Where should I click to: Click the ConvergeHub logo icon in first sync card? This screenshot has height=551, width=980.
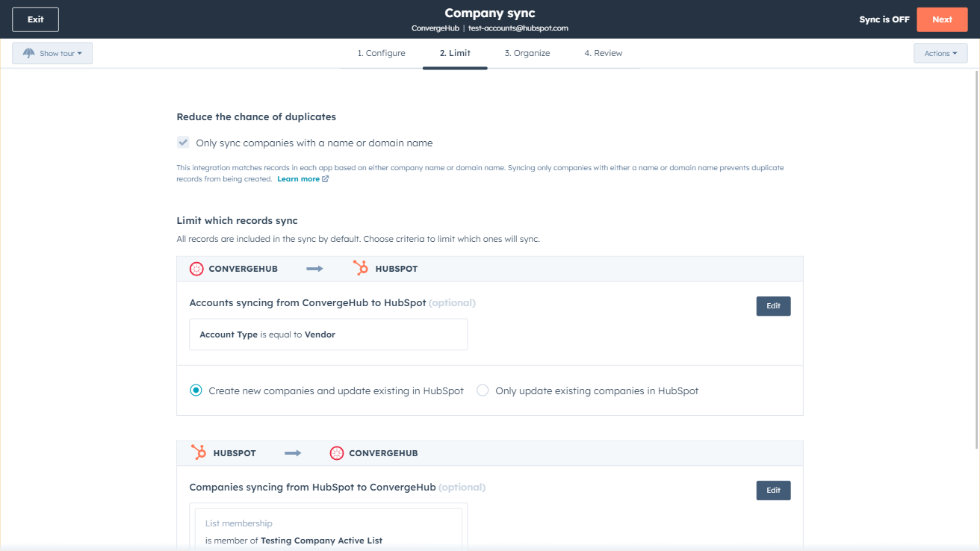tap(196, 268)
